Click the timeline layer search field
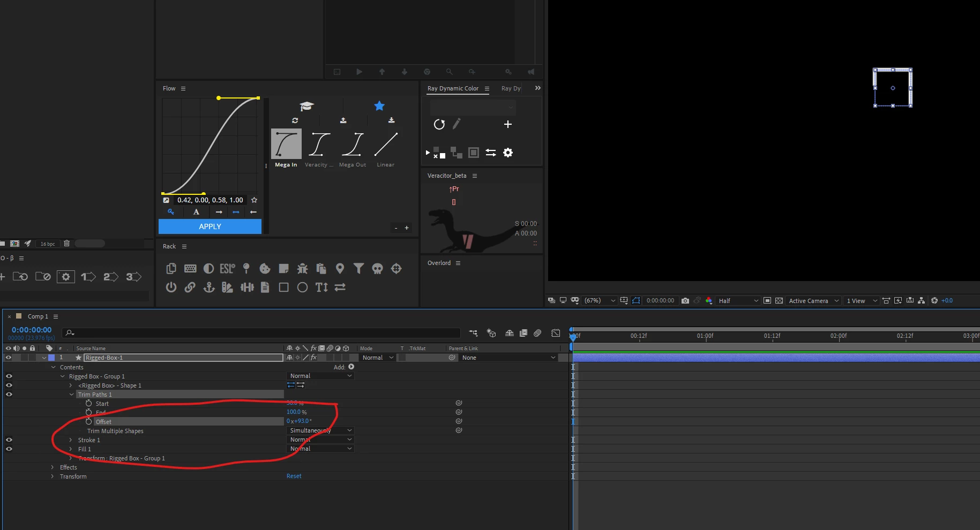980x530 pixels. click(x=261, y=333)
